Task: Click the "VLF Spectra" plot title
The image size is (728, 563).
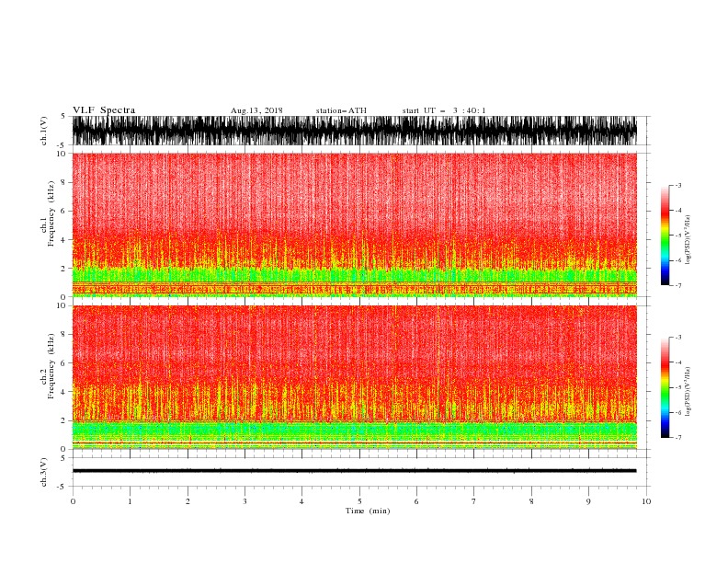Action: coord(104,110)
